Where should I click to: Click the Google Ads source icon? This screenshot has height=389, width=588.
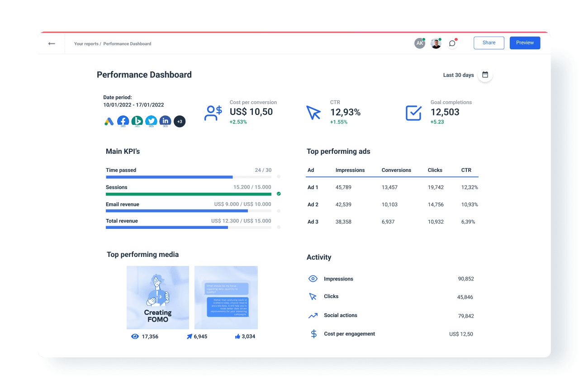pos(109,121)
